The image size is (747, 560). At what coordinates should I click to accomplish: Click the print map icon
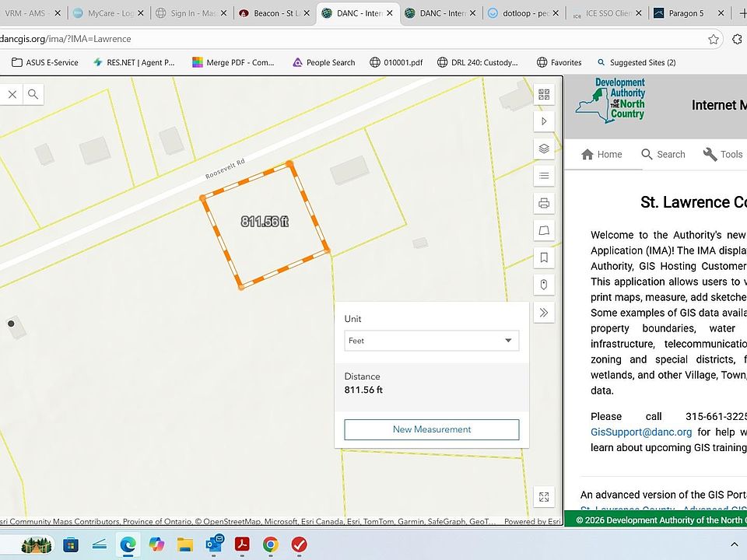(544, 203)
